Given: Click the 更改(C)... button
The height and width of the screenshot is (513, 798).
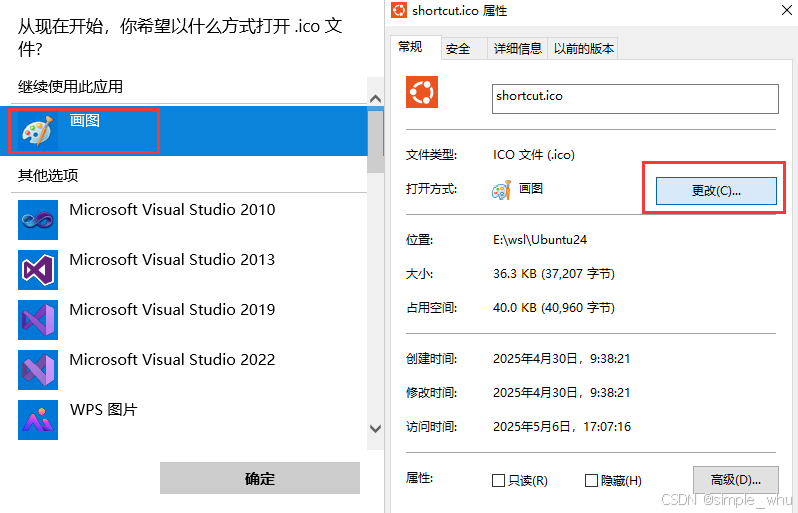Looking at the screenshot, I should (x=716, y=191).
